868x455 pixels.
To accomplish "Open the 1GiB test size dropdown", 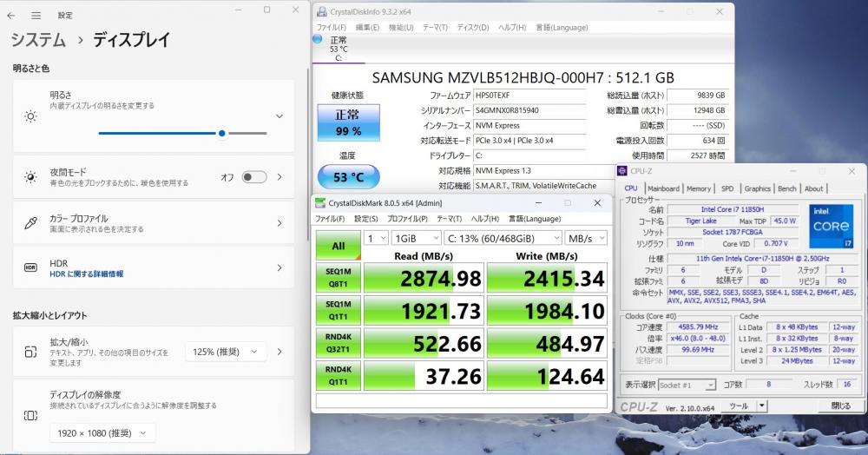I will (417, 239).
